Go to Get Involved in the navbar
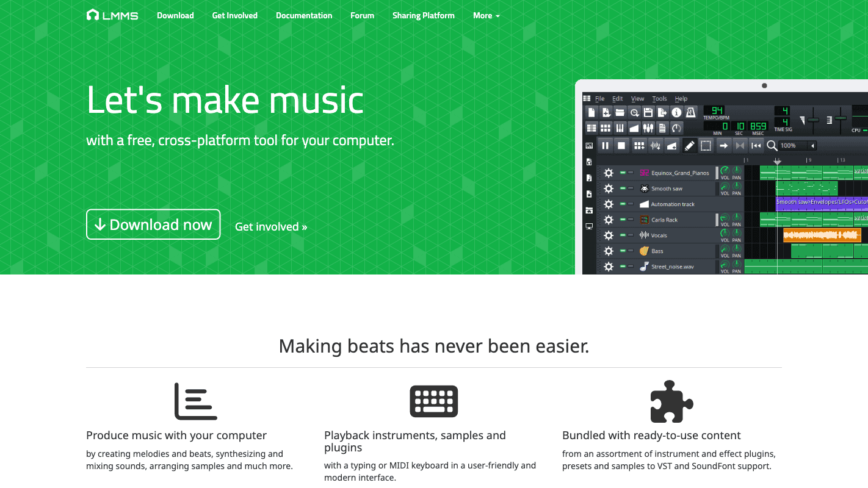The height and width of the screenshot is (488, 868). 235,15
